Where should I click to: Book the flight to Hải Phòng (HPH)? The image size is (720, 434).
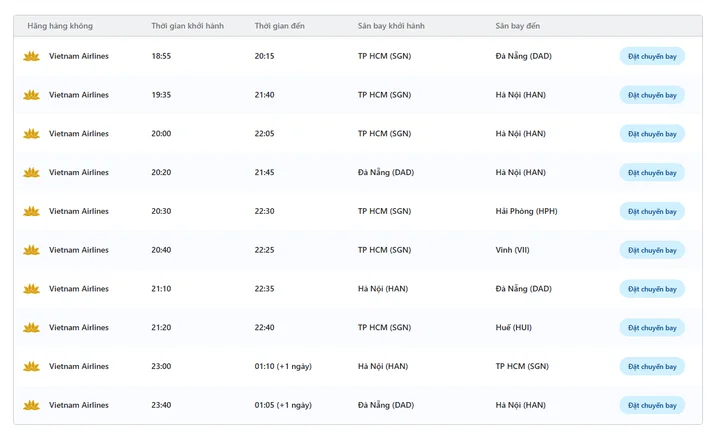[652, 211]
